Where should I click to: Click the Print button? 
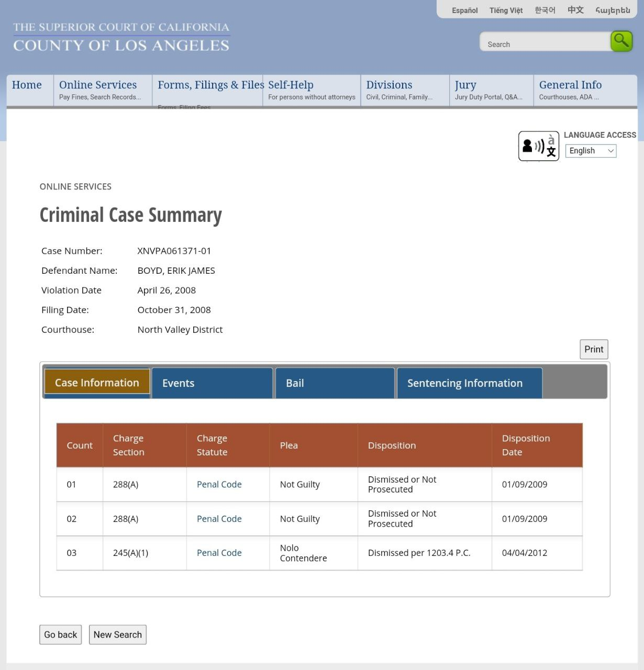(x=594, y=349)
